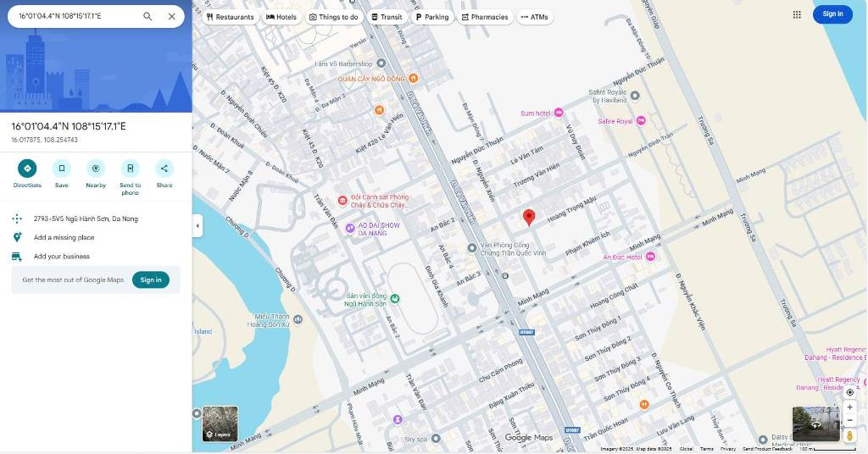Click the Directions icon button
Image resolution: width=868 pixels, height=454 pixels.
pos(27,168)
